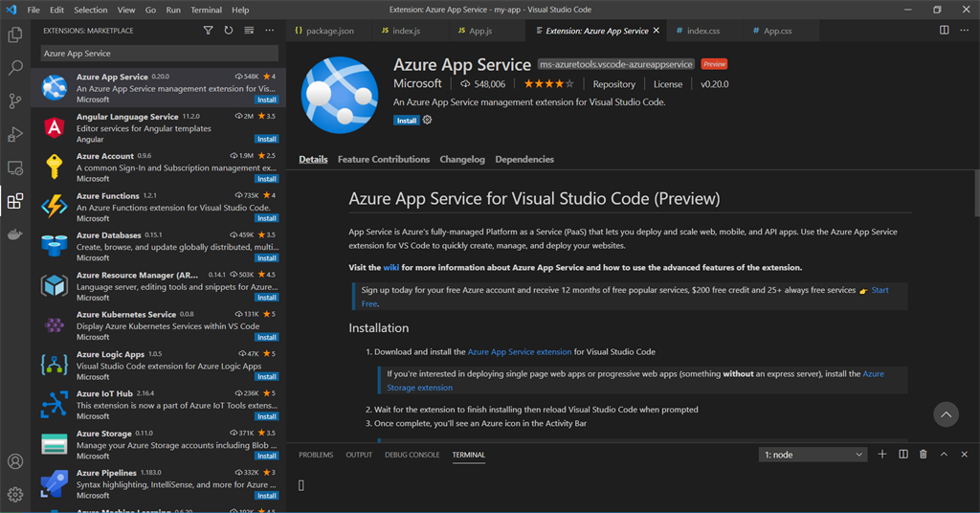Screen dimensions: 980x513
Task: Split the terminal panel
Action: (903, 455)
